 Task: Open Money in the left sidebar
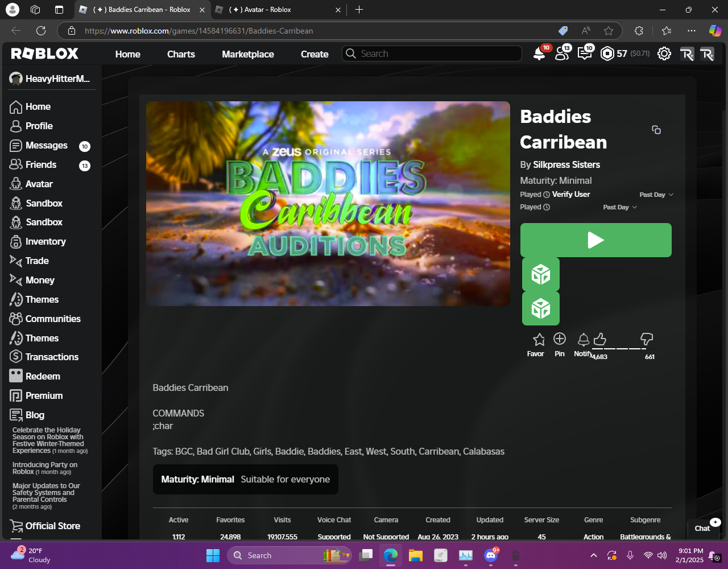click(x=32, y=280)
